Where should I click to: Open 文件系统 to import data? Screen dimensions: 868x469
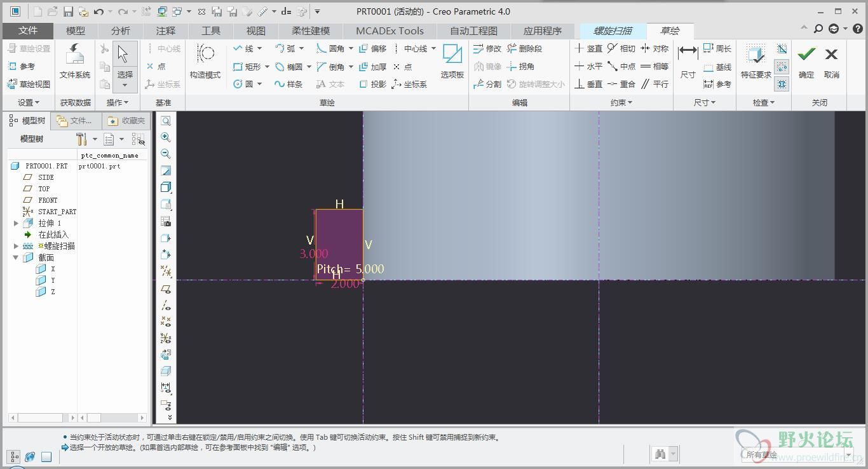click(75, 61)
